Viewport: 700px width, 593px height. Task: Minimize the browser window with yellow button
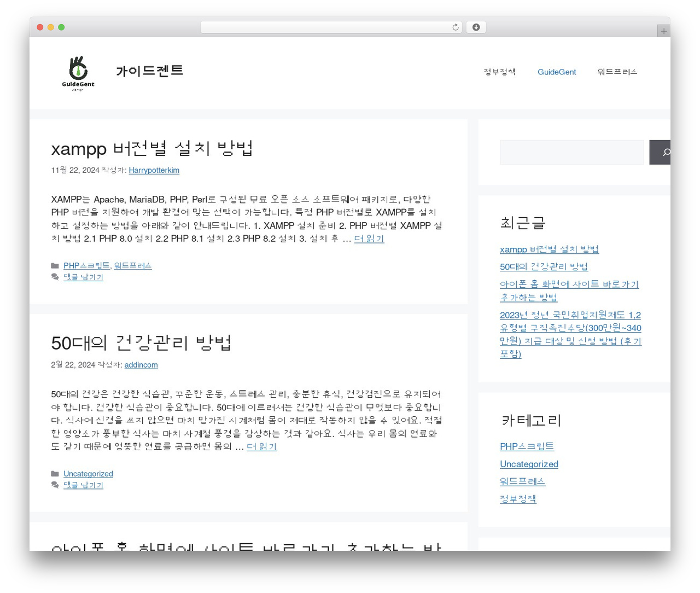click(51, 27)
